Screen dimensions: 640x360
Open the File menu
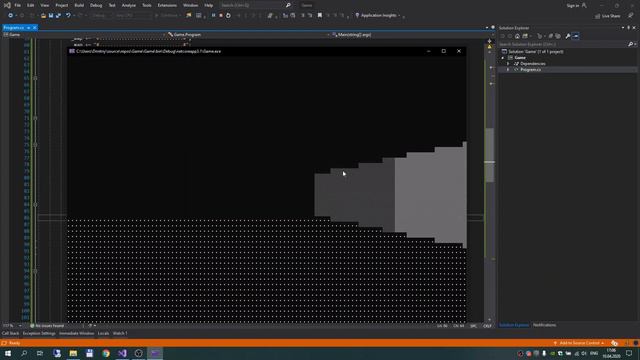[18, 5]
